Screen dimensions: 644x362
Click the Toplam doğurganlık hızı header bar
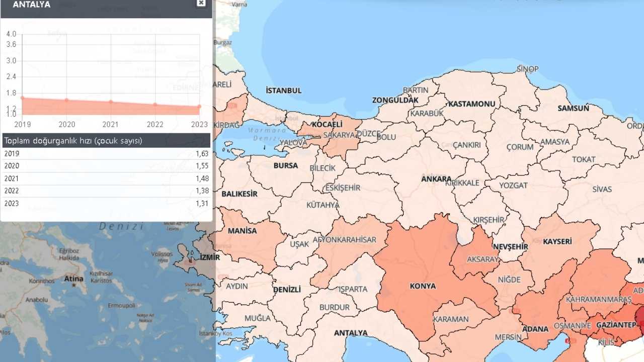point(106,141)
